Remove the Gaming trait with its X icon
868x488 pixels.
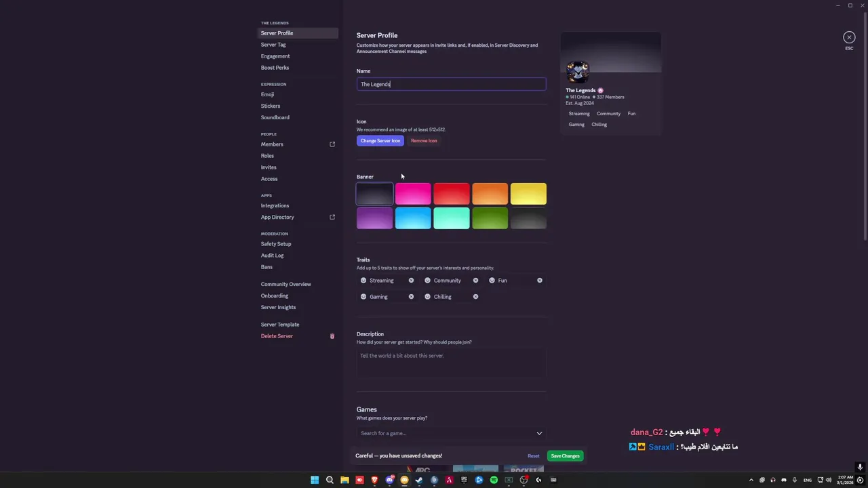pyautogui.click(x=411, y=296)
